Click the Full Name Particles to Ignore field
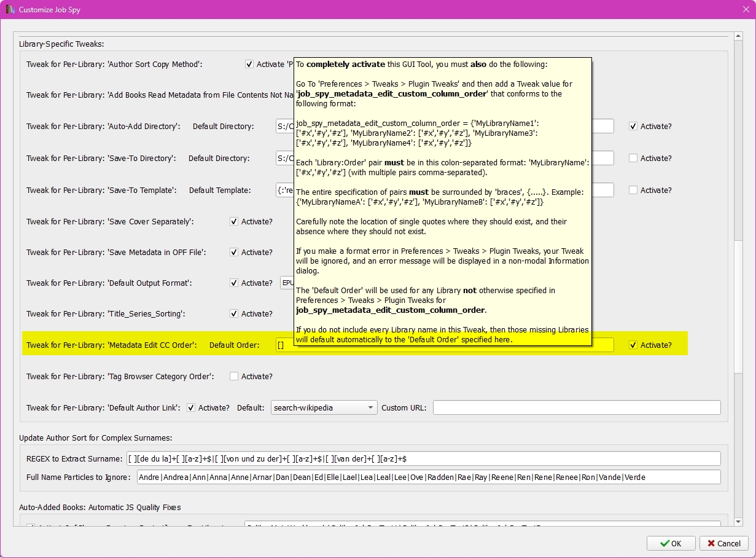The image size is (756, 558). [428, 477]
